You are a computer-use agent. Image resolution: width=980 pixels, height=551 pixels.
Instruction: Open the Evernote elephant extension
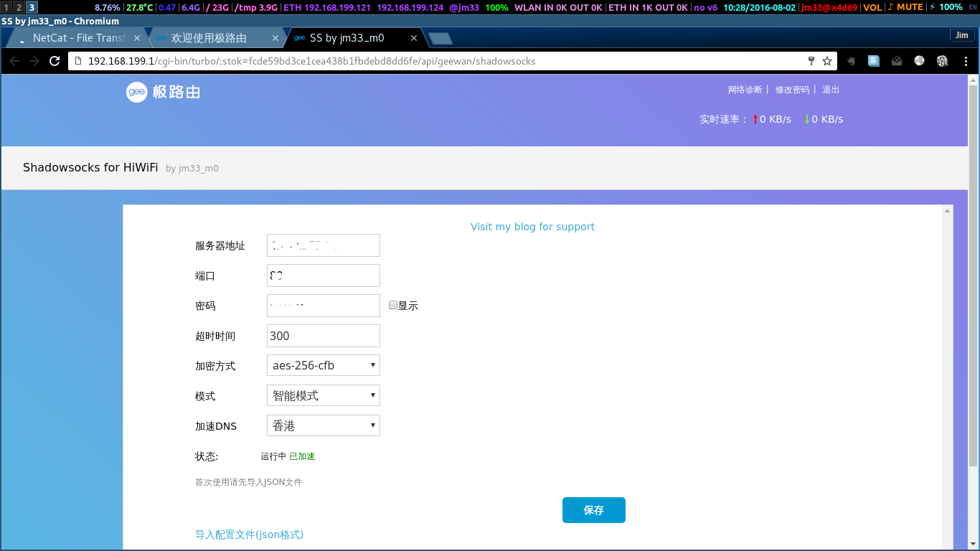(851, 61)
